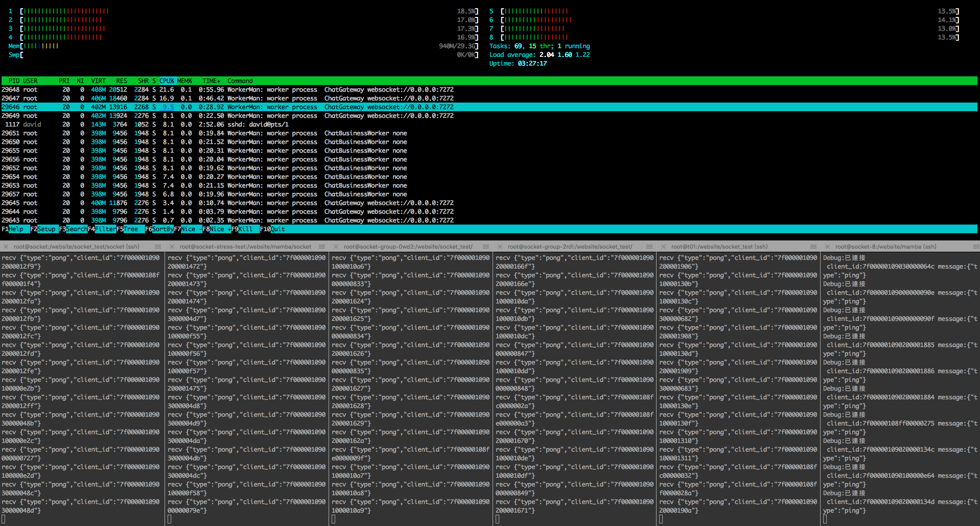
Task: Focus pane titled root@socket-group-2rdl:/website/socket_test/
Action: [570, 247]
